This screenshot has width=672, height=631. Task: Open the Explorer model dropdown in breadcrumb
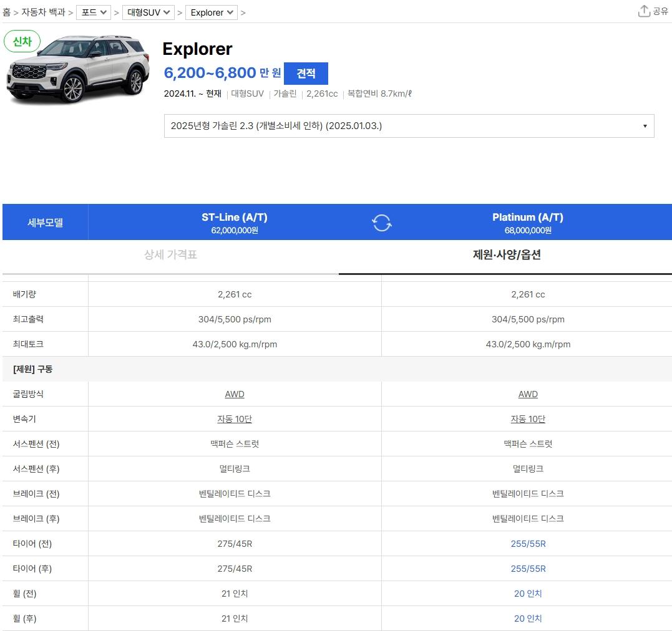[212, 12]
